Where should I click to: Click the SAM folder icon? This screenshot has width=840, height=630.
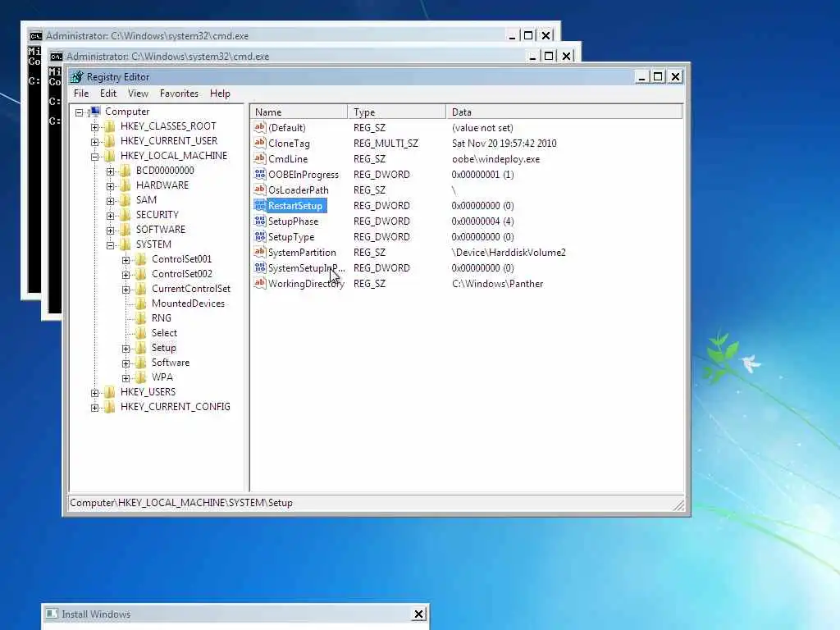[126, 200]
